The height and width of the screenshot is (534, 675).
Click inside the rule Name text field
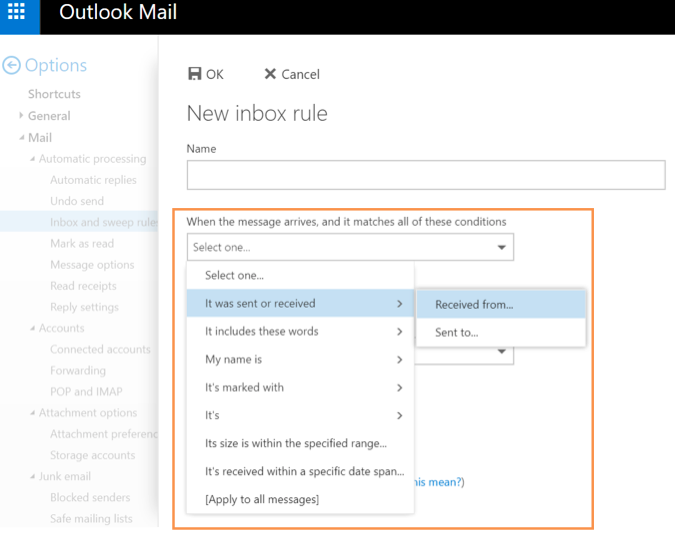425,175
